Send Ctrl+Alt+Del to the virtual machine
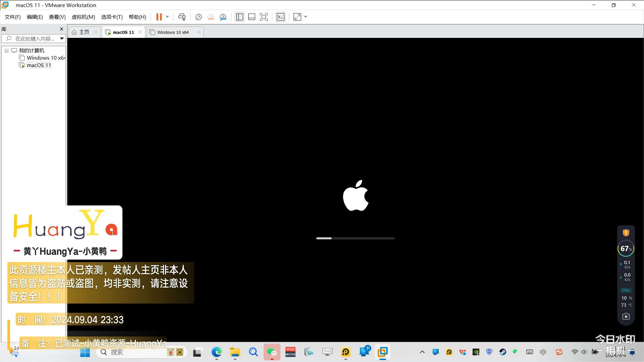The image size is (644, 362). [182, 17]
